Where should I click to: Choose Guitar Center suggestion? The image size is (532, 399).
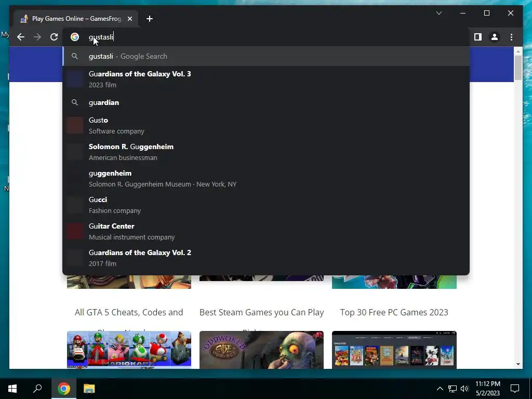tap(266, 231)
